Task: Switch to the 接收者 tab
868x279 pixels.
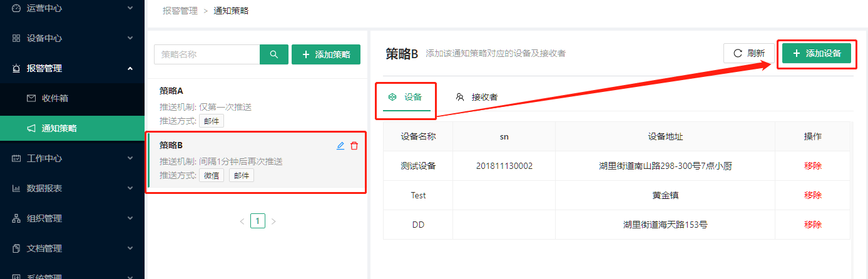Action: pos(477,97)
